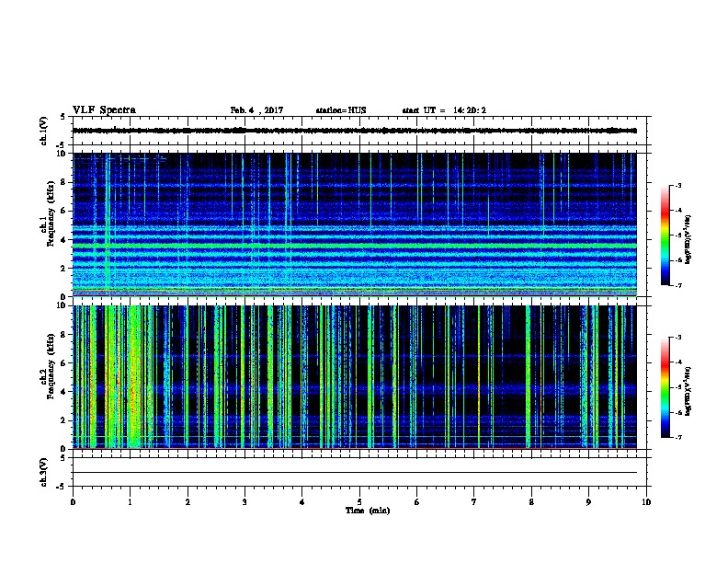
Task: Click inside the ch.1 spectrogram panel
Action: click(355, 224)
